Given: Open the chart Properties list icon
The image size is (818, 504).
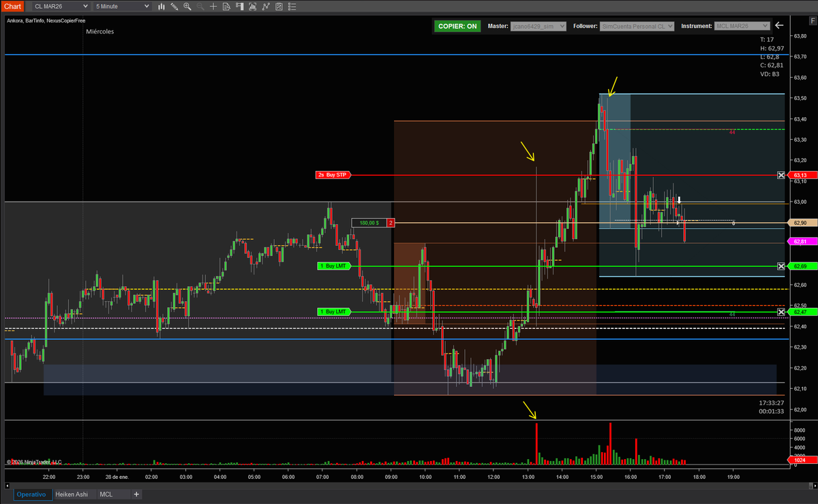Looking at the screenshot, I should click(292, 6).
